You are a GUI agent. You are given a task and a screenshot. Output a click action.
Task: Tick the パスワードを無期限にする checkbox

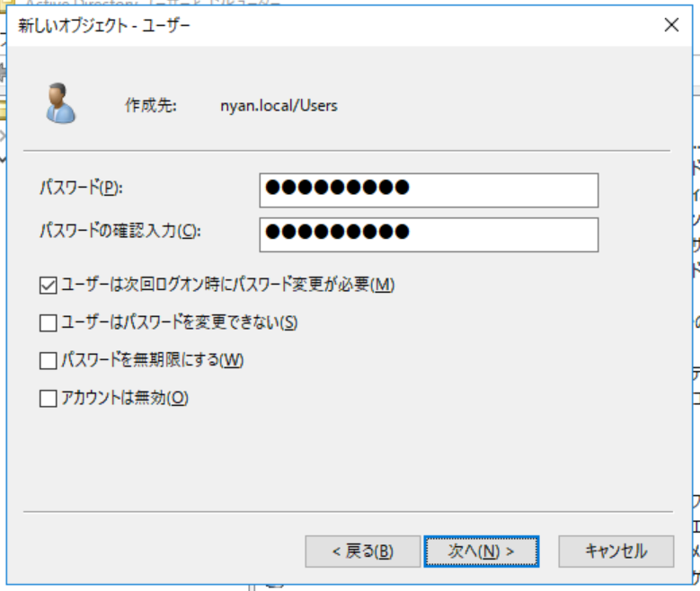pos(49,360)
